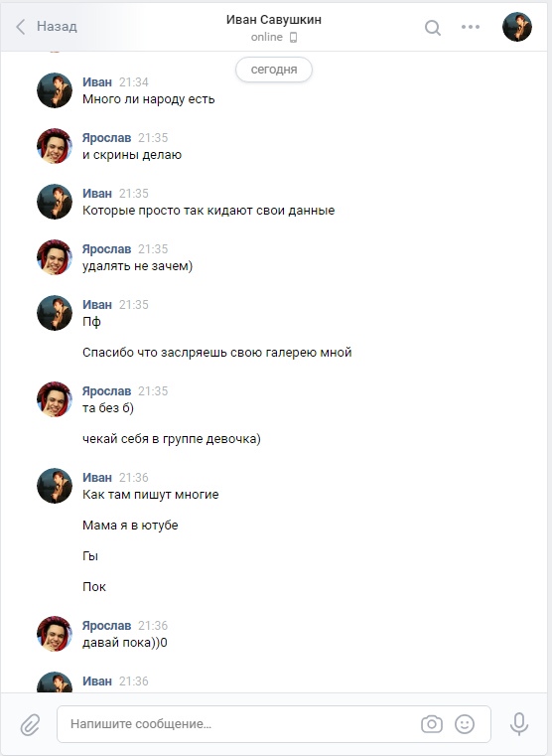552x756 pixels.
Task: Open search in conversation magnifier icon
Action: (433, 28)
